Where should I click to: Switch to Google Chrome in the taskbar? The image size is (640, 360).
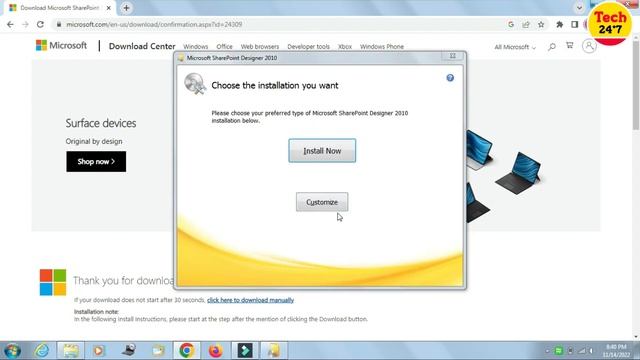coord(187,350)
